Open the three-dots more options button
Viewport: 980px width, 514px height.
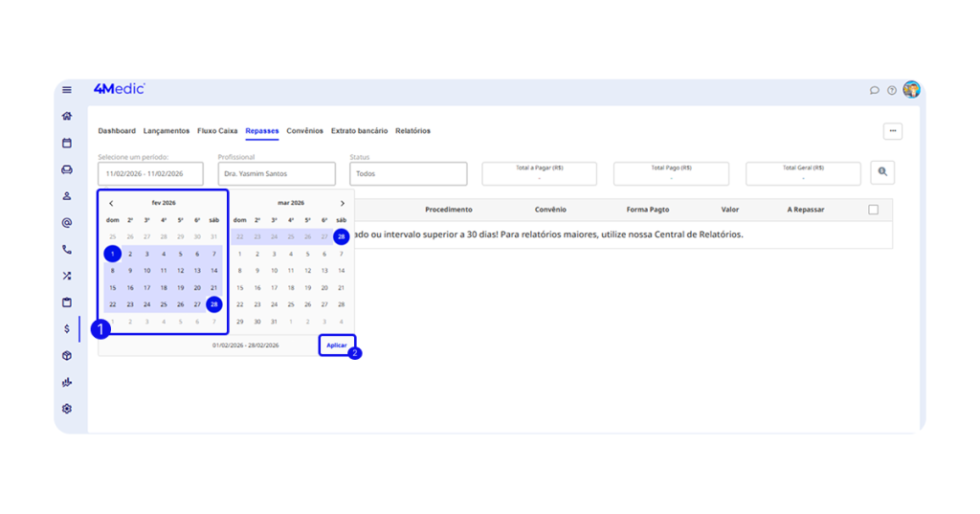pyautogui.click(x=892, y=131)
